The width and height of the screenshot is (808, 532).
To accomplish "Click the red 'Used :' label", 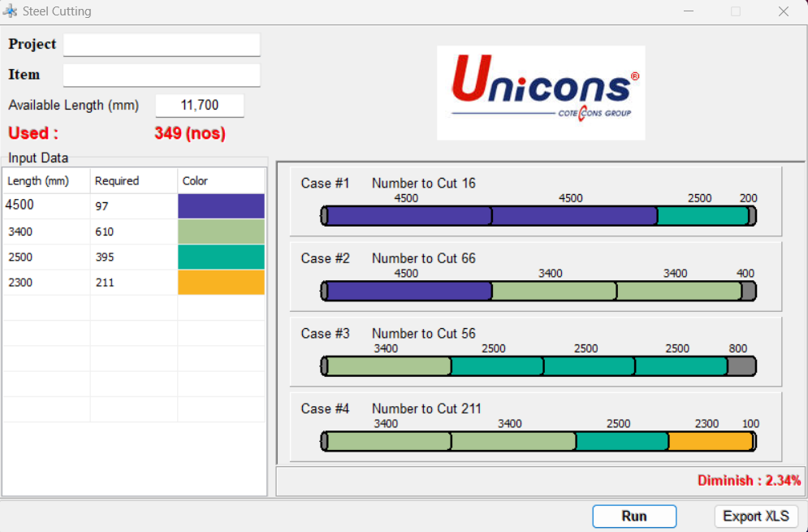I will [x=33, y=133].
